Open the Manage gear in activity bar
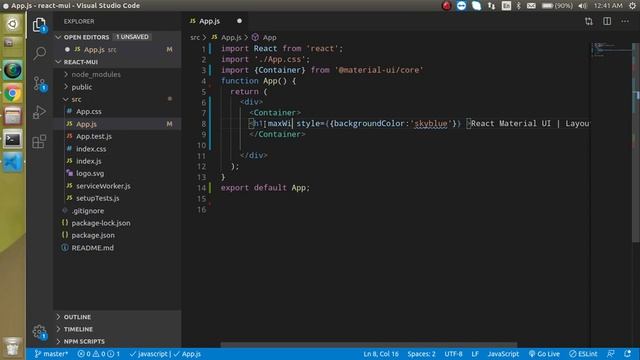Screen dimensions: 640x360 tap(40, 332)
